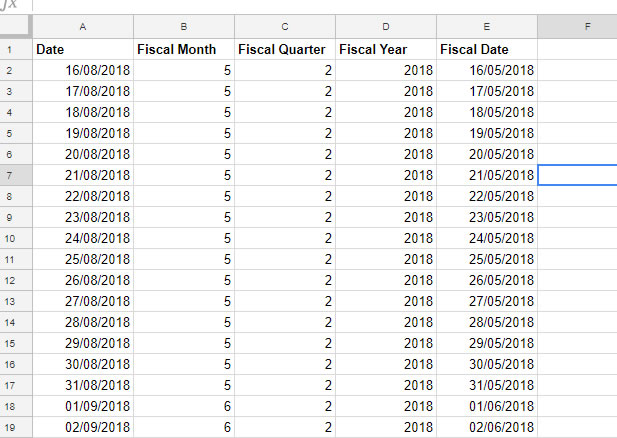Screen dimensions: 617x438
Task: Select column D header
Action: (386, 27)
